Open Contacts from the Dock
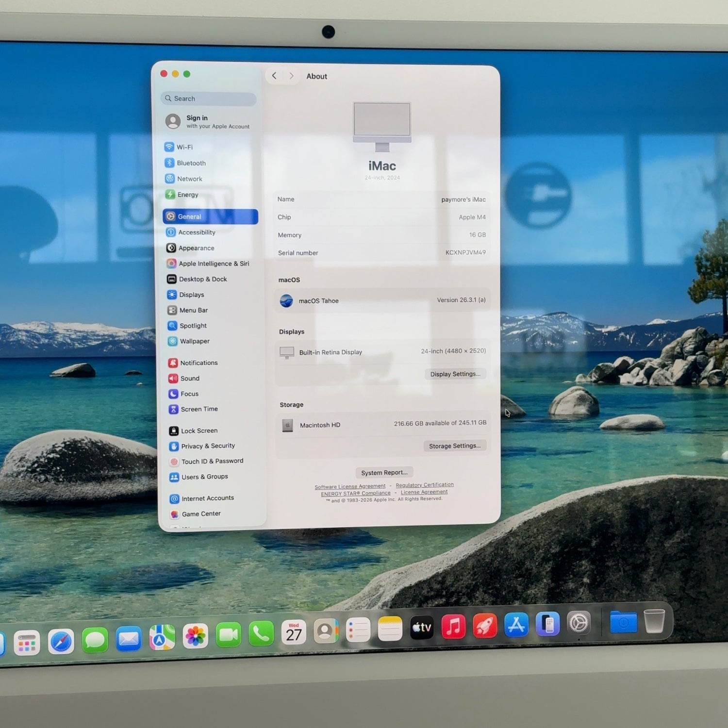 326,631
